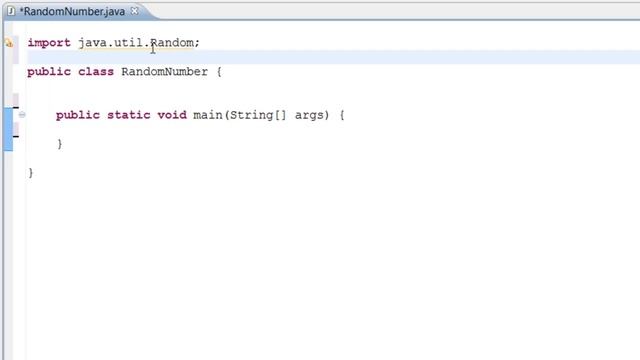Click the class keyword

96,72
